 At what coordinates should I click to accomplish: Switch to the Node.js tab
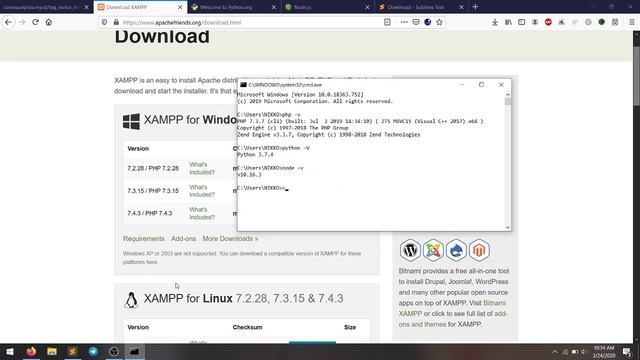pos(328,7)
